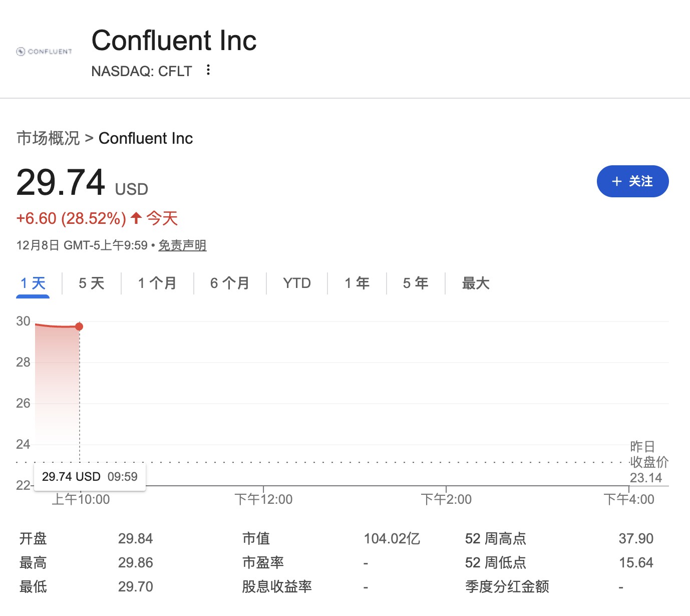
Task: Click the red up-arrow price change indicator
Action: 136,218
